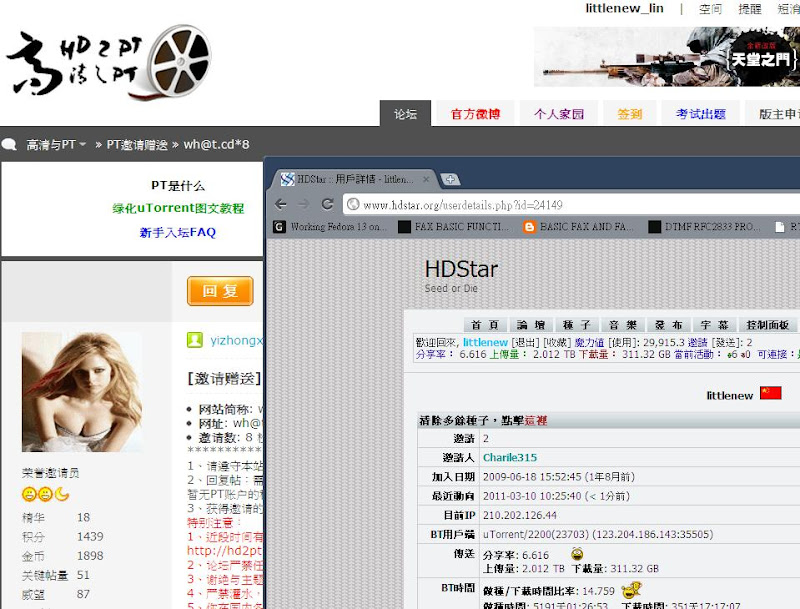This screenshot has width=800, height=609.
Task: Open HDStar 控制面板 menu
Action: point(767,325)
